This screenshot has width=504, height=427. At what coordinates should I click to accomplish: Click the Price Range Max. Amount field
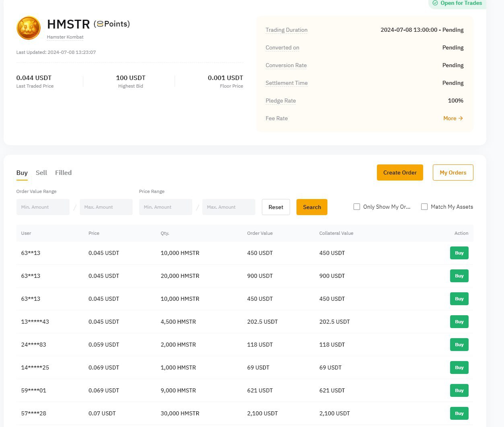click(x=228, y=207)
